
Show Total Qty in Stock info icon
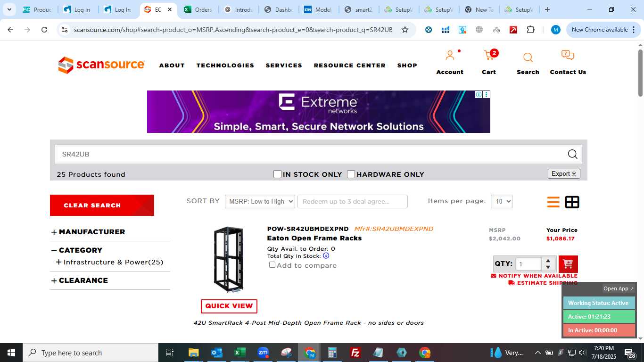tap(326, 256)
